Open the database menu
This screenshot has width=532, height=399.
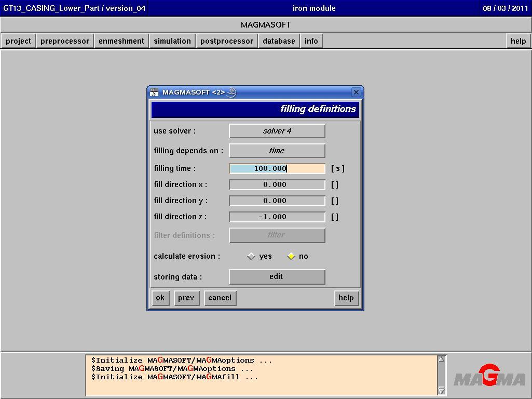[x=279, y=41]
